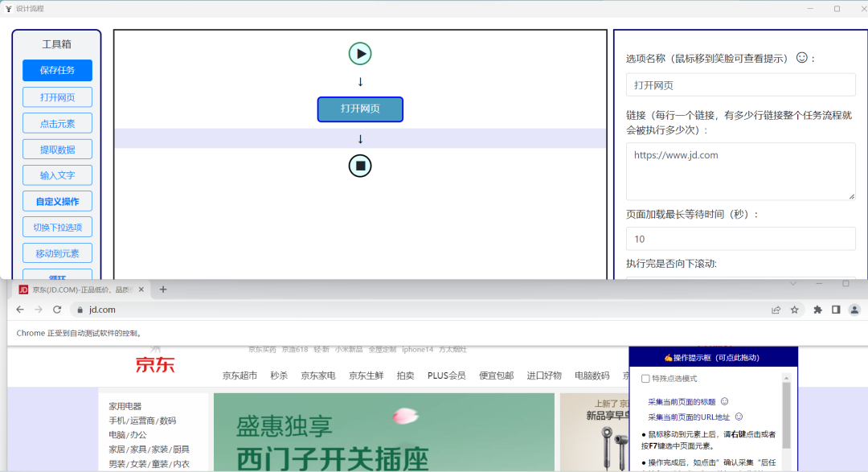Click the scrollbar in the 操作提示框 panel
The width and height of the screenshot is (868, 472).
786,415
